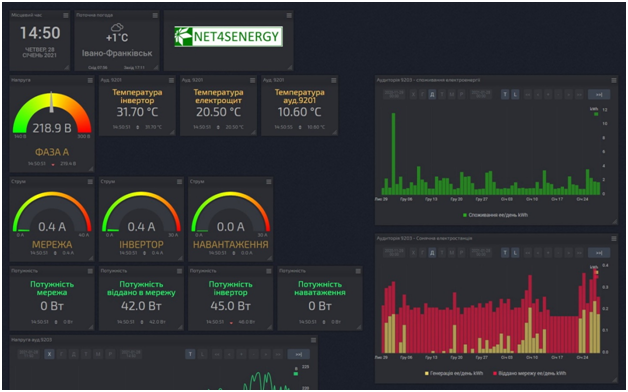The width and height of the screenshot is (628, 392).
Task: Click the 42.0 Вт віддано в мережу value
Action: 141,306
